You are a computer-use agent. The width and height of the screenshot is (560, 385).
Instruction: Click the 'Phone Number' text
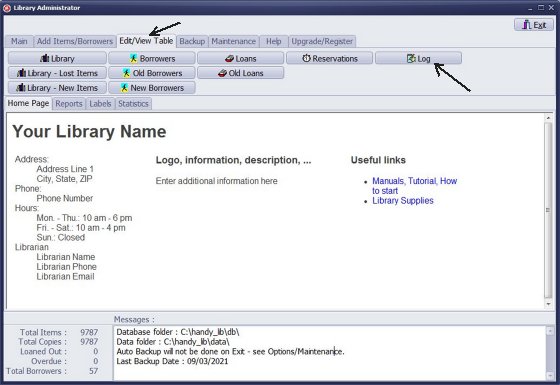point(65,198)
